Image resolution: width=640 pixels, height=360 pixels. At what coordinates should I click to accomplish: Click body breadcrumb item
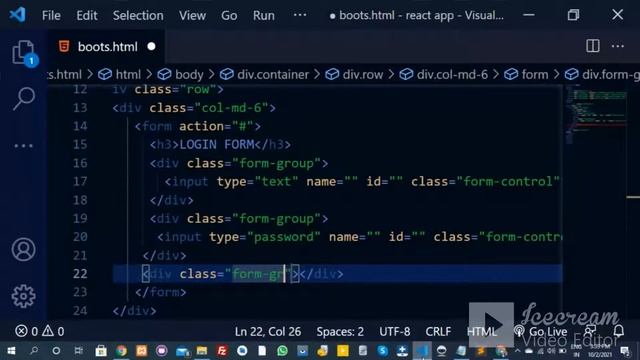pyautogui.click(x=181, y=74)
